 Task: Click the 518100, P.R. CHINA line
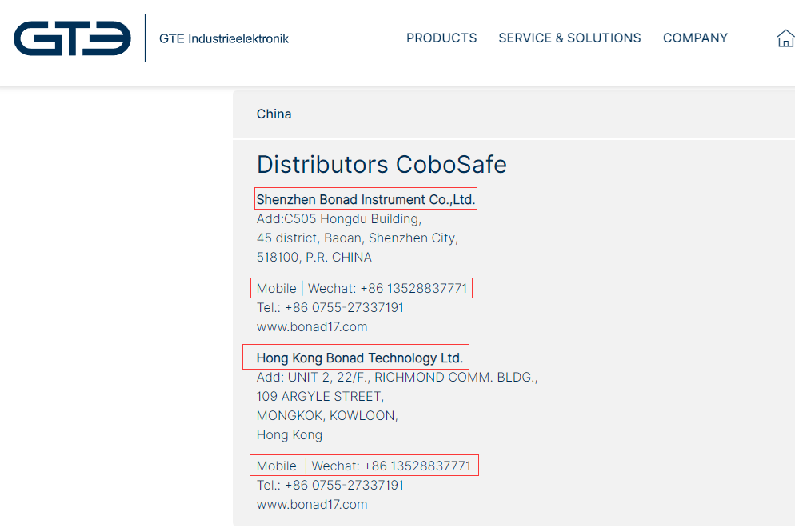click(x=314, y=258)
